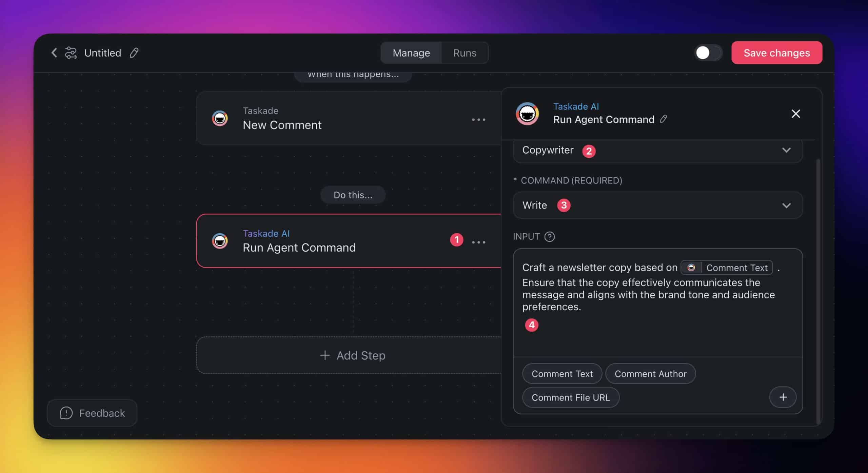Edit panel title with pencil icon
The height and width of the screenshot is (473, 868).
[664, 119]
